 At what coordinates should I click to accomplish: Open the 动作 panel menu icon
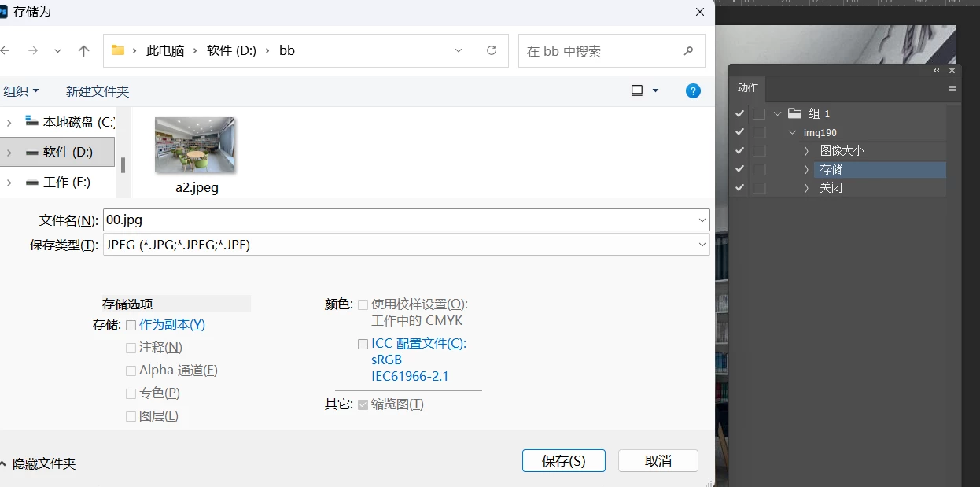tap(952, 89)
